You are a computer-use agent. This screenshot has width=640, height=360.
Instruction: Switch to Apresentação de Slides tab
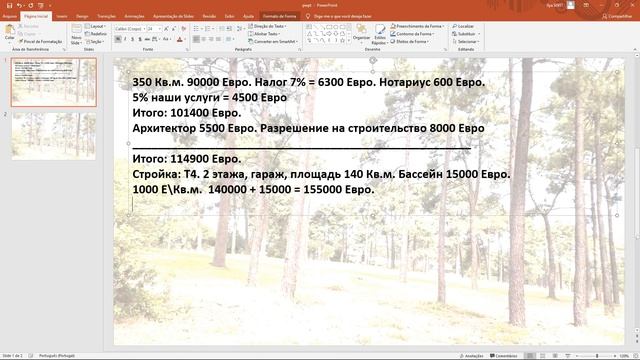(173, 16)
